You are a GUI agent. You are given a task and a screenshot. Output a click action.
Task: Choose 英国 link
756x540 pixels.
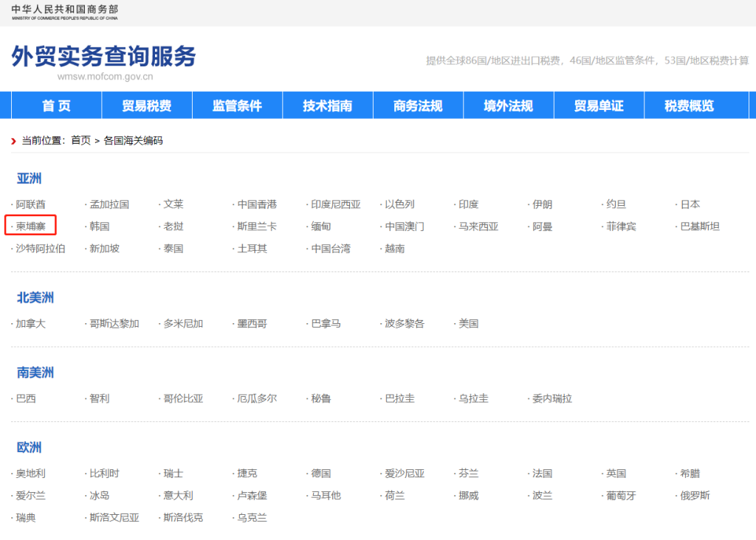(x=616, y=474)
